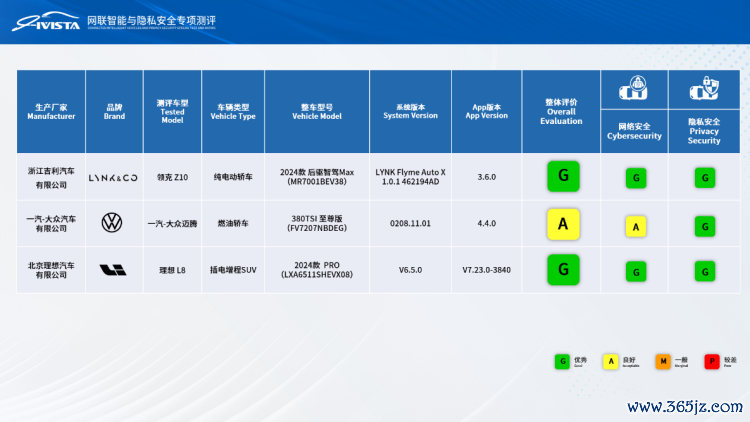
Task: Click the 系统版本 System Version column header
Action: click(410, 111)
